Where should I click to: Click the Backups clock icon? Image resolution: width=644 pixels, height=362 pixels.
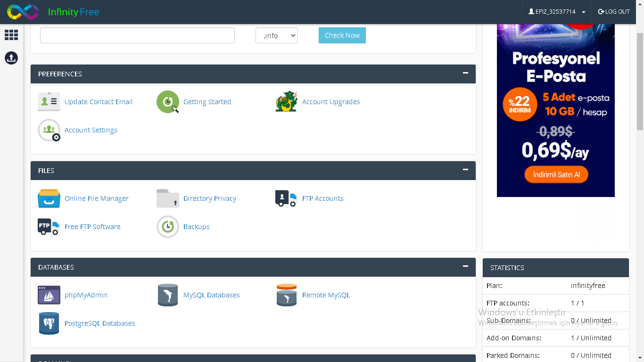click(x=168, y=227)
